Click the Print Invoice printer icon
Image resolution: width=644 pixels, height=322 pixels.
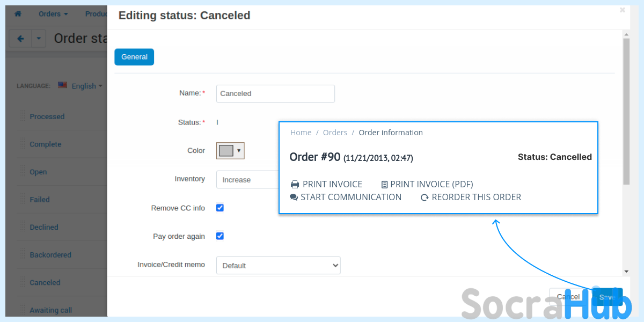click(295, 185)
